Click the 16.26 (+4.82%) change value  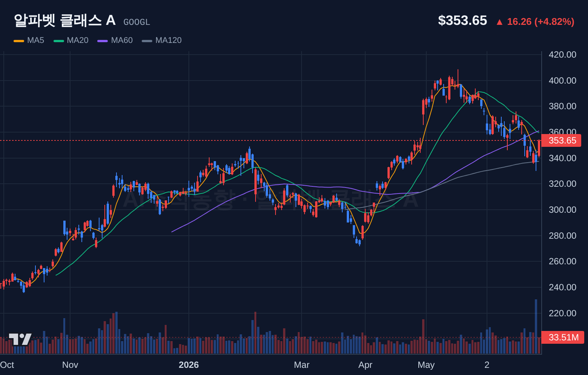(541, 22)
